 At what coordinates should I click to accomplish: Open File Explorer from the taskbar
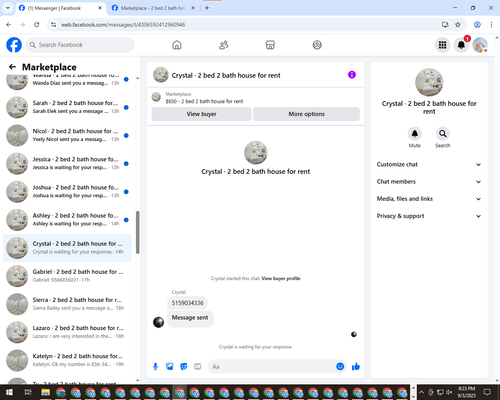(45, 392)
